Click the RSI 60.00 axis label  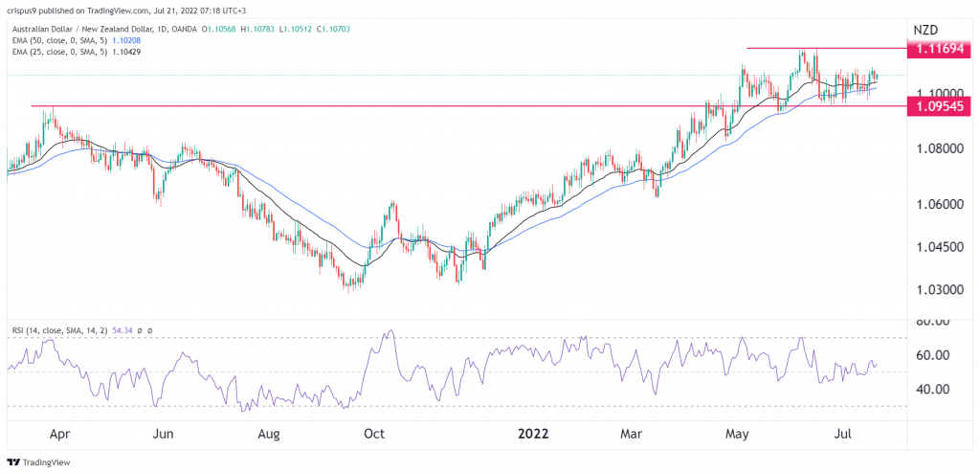[x=934, y=355]
